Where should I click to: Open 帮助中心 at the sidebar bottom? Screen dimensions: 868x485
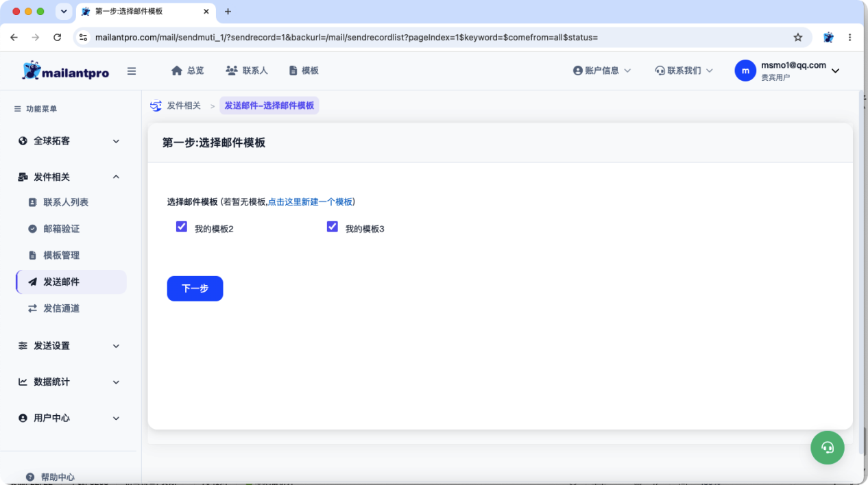click(x=58, y=477)
